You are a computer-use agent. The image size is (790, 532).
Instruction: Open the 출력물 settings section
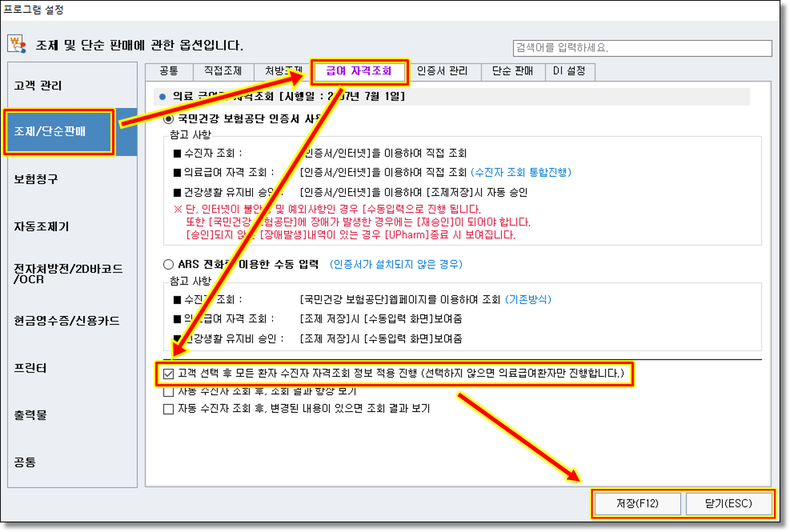point(30,415)
